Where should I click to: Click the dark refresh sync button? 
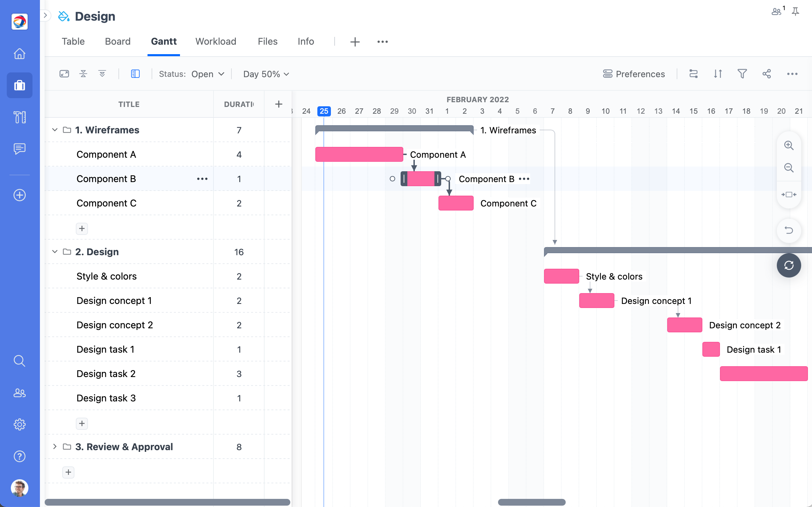click(x=789, y=265)
